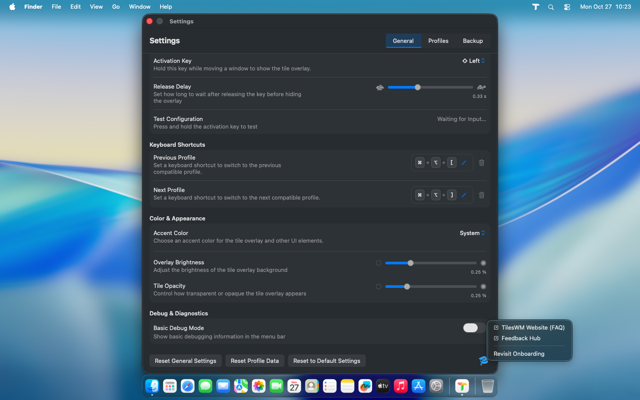Image resolution: width=640 pixels, height=400 pixels.
Task: Open Reminders from the Dock
Action: pyautogui.click(x=330, y=386)
